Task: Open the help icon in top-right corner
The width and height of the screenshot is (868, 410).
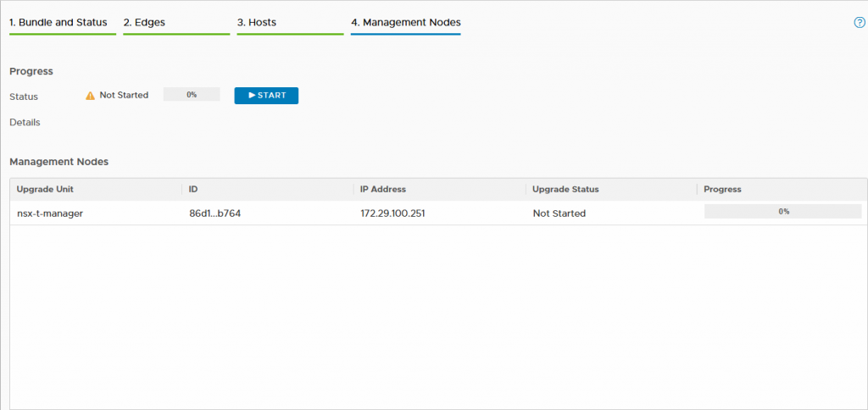Action: tap(859, 23)
